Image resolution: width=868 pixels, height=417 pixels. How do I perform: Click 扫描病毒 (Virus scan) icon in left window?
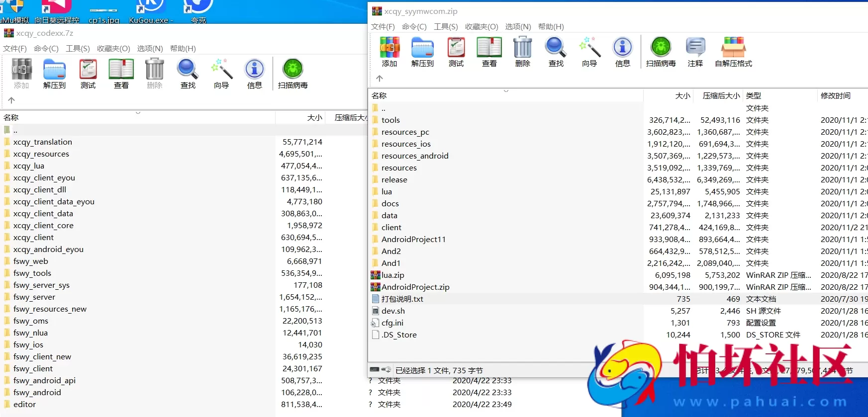pyautogui.click(x=292, y=74)
